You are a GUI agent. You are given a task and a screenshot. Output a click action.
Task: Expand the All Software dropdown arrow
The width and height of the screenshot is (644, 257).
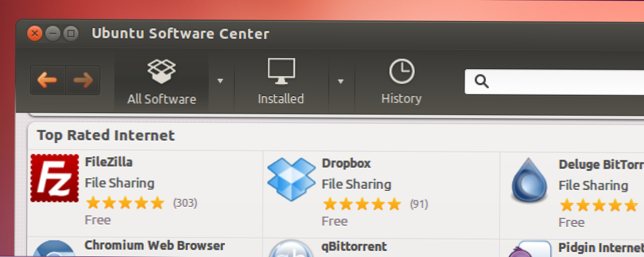pos(220,81)
